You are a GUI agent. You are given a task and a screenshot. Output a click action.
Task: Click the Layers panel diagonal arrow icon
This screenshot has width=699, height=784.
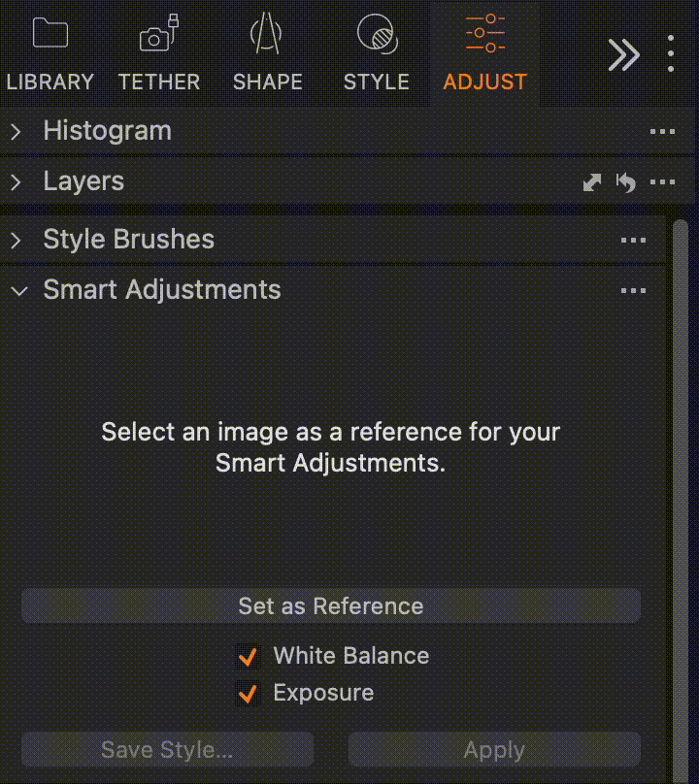coord(592,182)
